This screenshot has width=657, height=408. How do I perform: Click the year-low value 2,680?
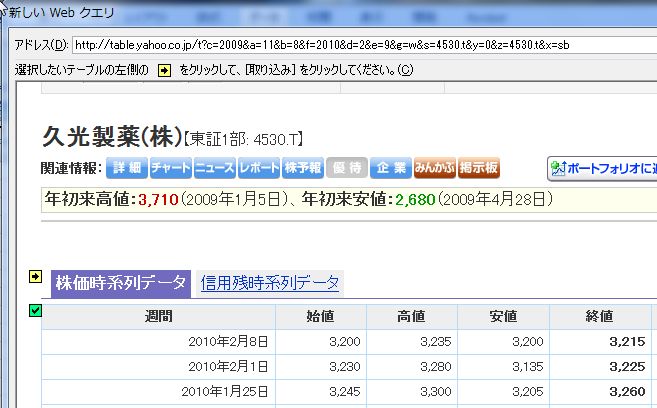pos(415,199)
